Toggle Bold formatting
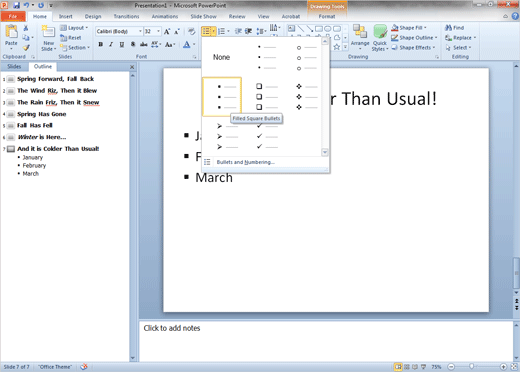The width and height of the screenshot is (520, 372). click(100, 44)
